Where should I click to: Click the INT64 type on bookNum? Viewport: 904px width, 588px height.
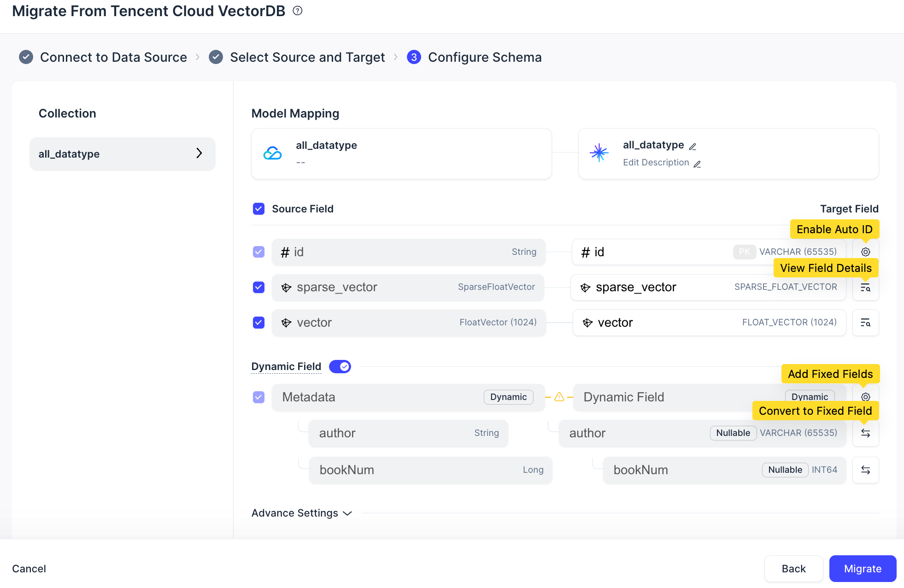824,470
